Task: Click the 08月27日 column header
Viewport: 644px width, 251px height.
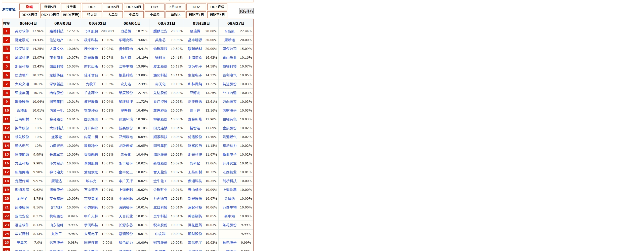Action: (x=236, y=23)
